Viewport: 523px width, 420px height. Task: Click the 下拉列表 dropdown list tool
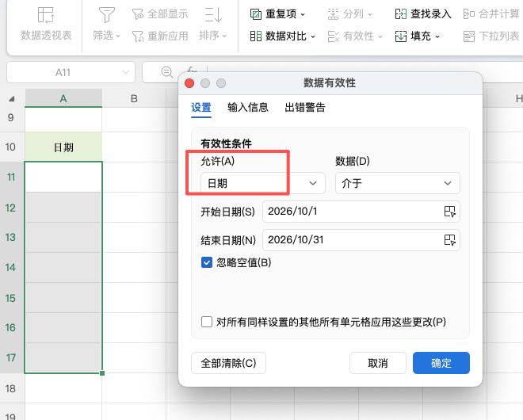[x=491, y=36]
